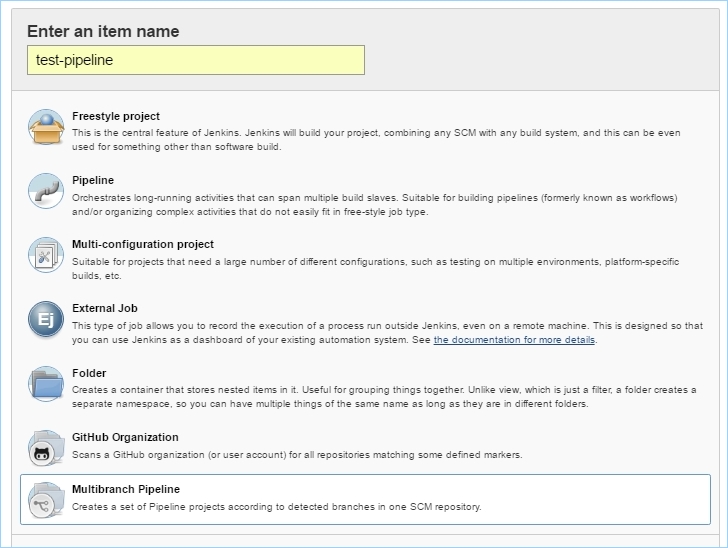Focus the item name input field
728x548 pixels.
tap(196, 60)
